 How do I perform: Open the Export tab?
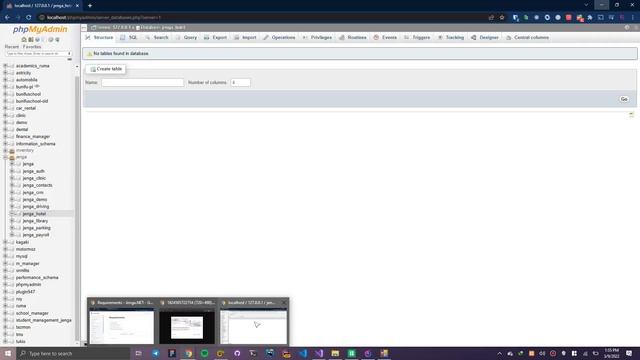pyautogui.click(x=216, y=38)
